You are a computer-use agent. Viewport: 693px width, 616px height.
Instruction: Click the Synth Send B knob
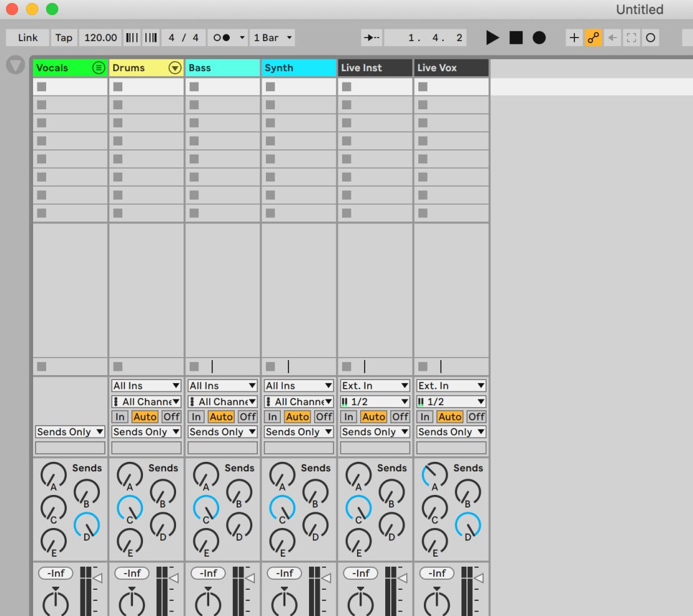(315, 492)
